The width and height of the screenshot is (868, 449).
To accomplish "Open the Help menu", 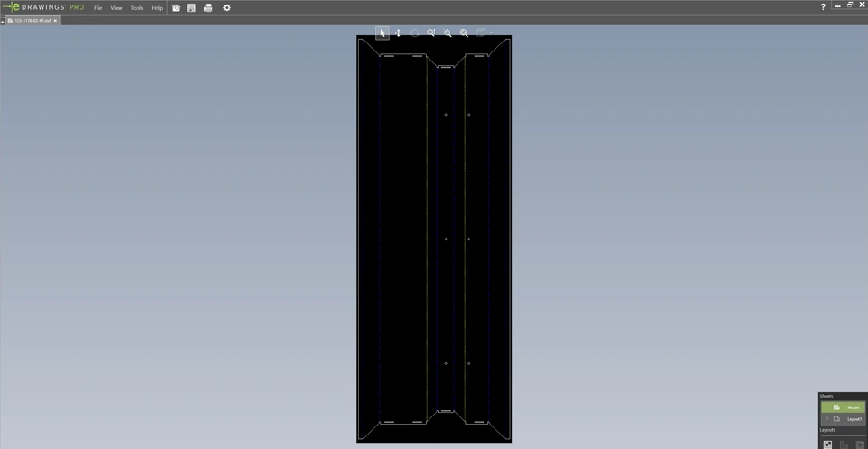I will point(157,8).
